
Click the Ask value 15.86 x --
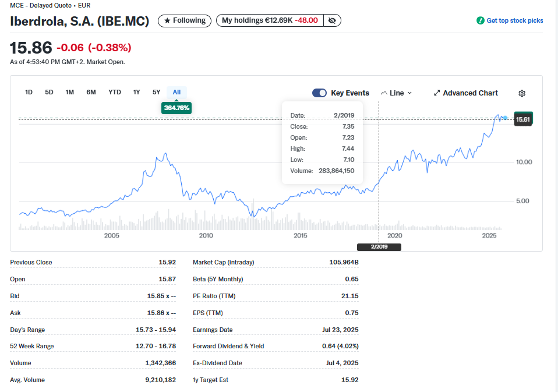coord(161,313)
